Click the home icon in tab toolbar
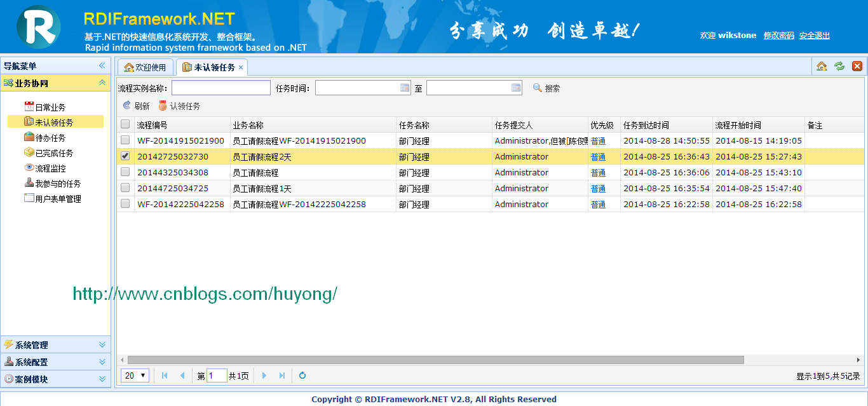Viewport: 868px width, 406px height. pyautogui.click(x=822, y=66)
